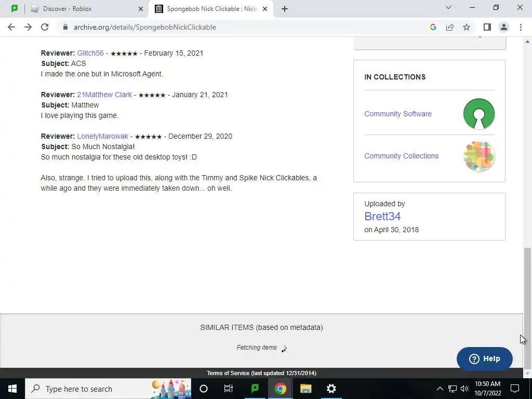Open Terms of Service link

coord(262,373)
